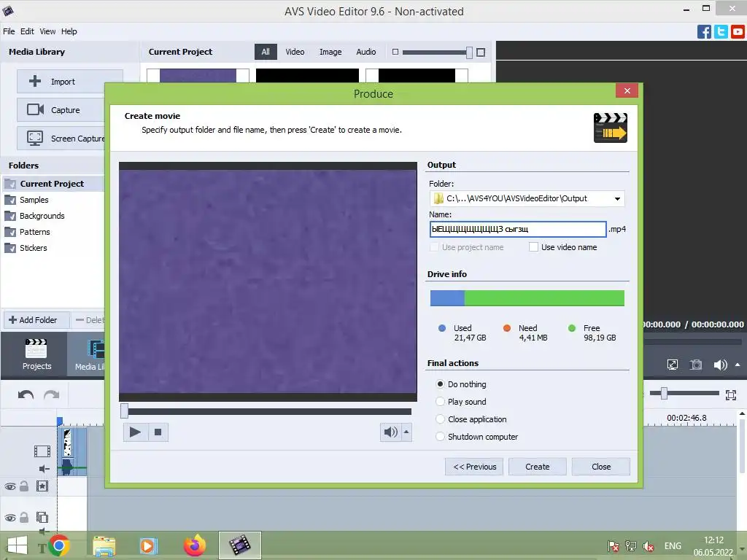747x560 pixels.
Task: Open detached preview window icon
Action: click(672, 365)
